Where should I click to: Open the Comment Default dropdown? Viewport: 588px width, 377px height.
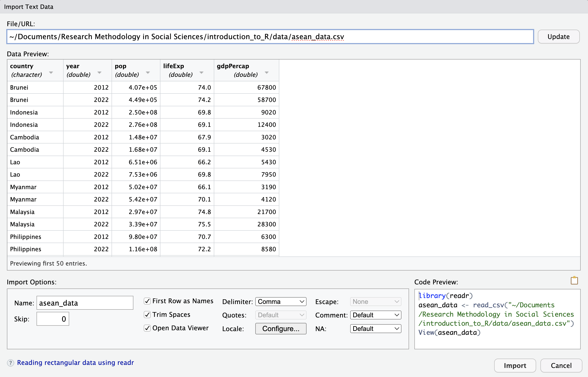[x=375, y=315]
